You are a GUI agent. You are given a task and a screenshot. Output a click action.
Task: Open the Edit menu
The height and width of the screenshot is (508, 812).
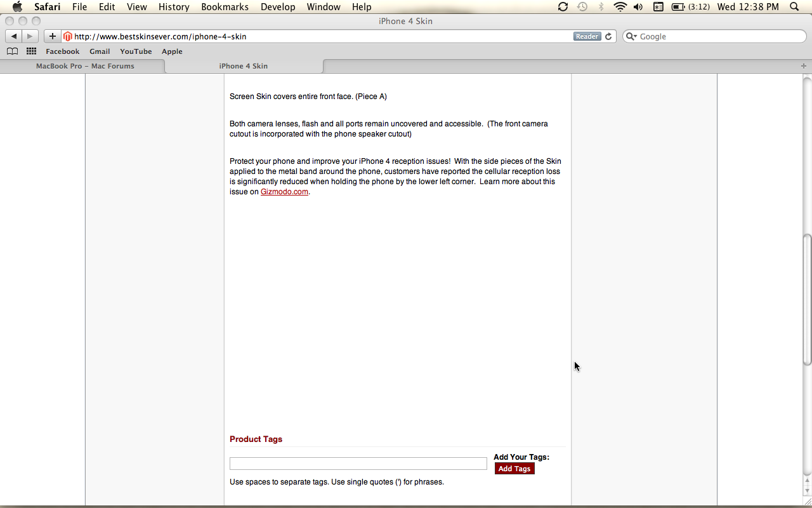point(107,6)
